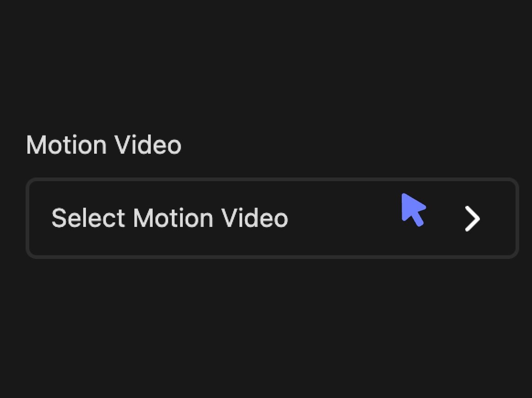Viewport: 532px width, 398px height.
Task: Select the 'Select Motion Video' text
Action: [x=170, y=218]
